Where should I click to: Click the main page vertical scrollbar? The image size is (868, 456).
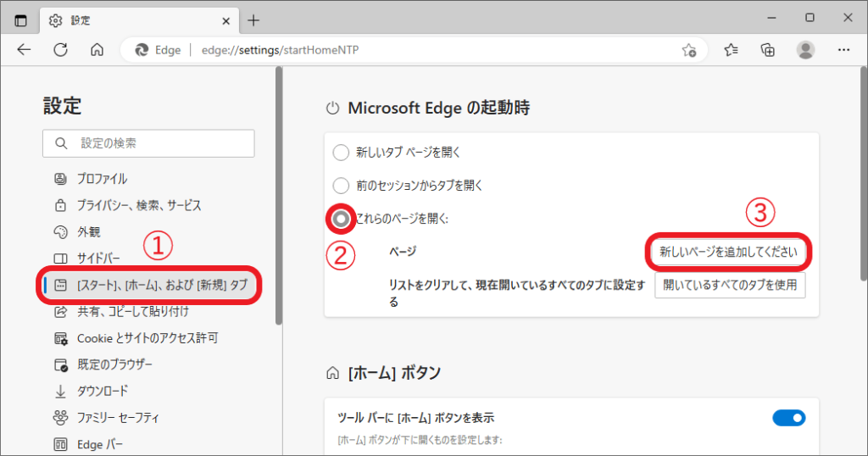[x=864, y=174]
